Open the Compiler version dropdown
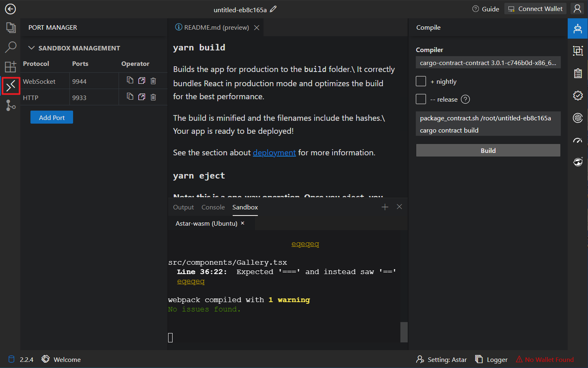The width and height of the screenshot is (588, 368). [x=488, y=63]
